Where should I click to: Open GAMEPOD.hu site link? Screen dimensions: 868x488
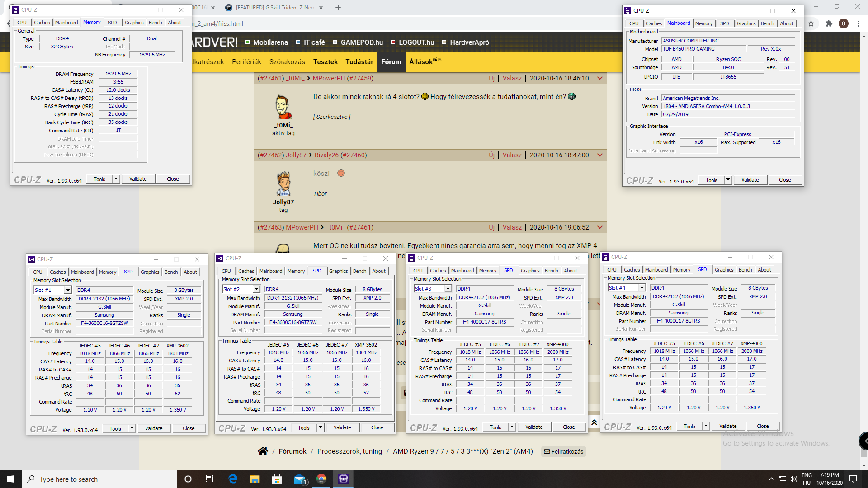point(362,42)
